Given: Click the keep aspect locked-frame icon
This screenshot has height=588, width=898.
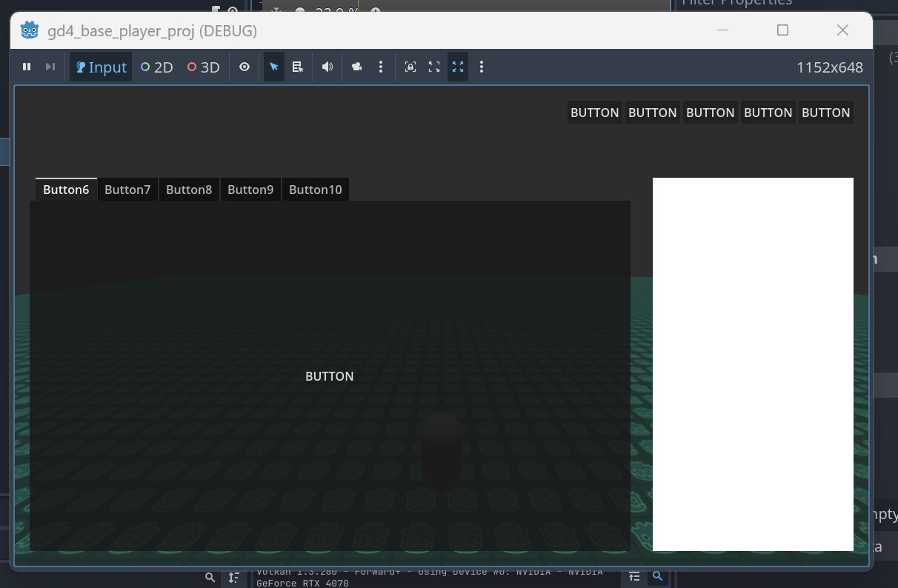Looking at the screenshot, I should coord(410,67).
